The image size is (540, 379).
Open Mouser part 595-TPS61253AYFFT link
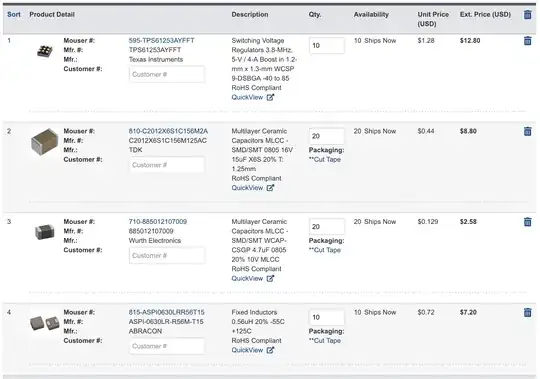[x=162, y=40]
